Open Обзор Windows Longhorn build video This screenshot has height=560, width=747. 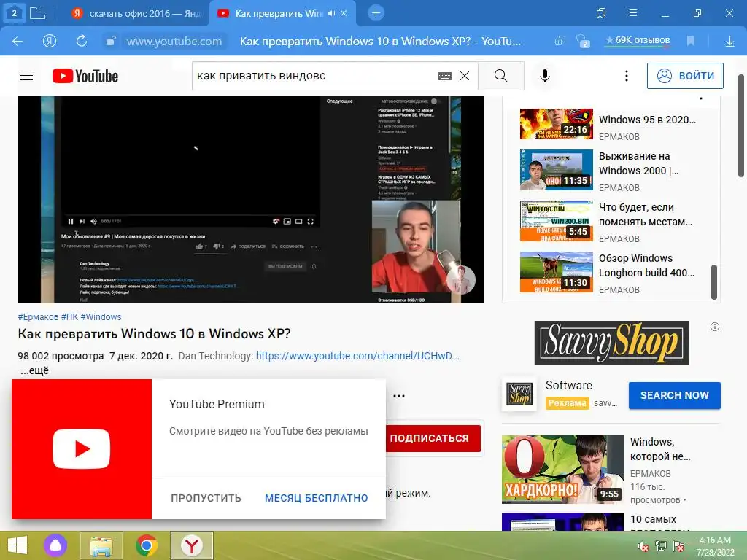point(557,272)
